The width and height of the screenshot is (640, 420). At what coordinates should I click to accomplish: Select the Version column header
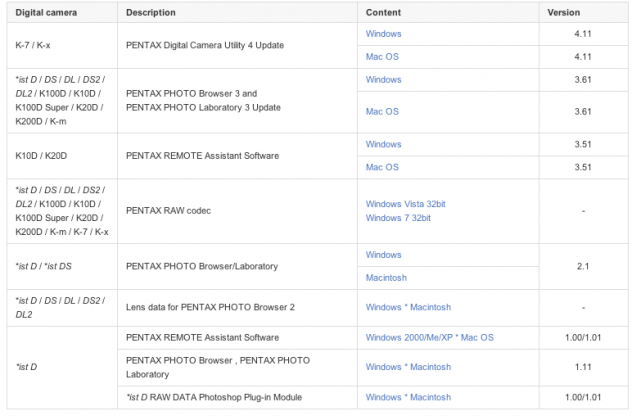click(x=563, y=13)
